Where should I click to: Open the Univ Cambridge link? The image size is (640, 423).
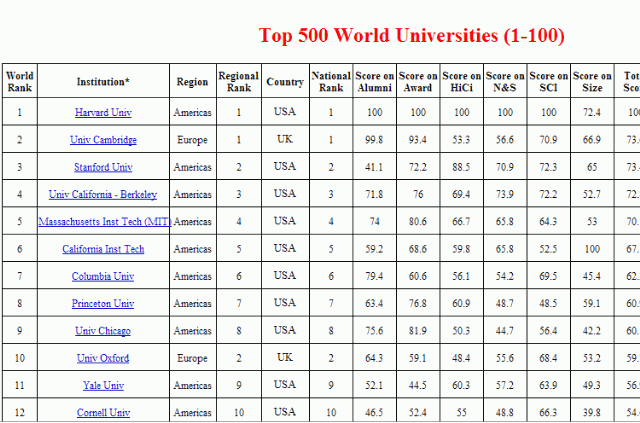(103, 140)
